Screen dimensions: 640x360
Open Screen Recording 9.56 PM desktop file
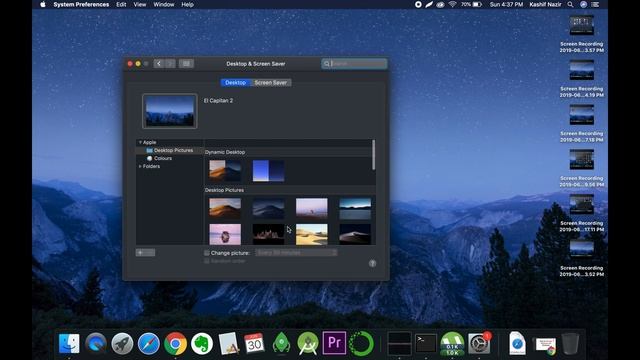581,169
